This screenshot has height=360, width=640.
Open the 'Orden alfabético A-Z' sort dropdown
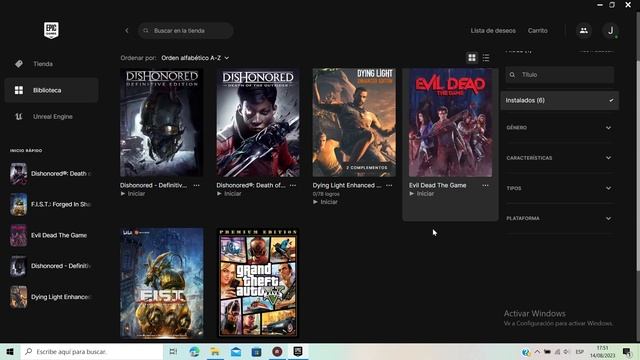(x=195, y=58)
